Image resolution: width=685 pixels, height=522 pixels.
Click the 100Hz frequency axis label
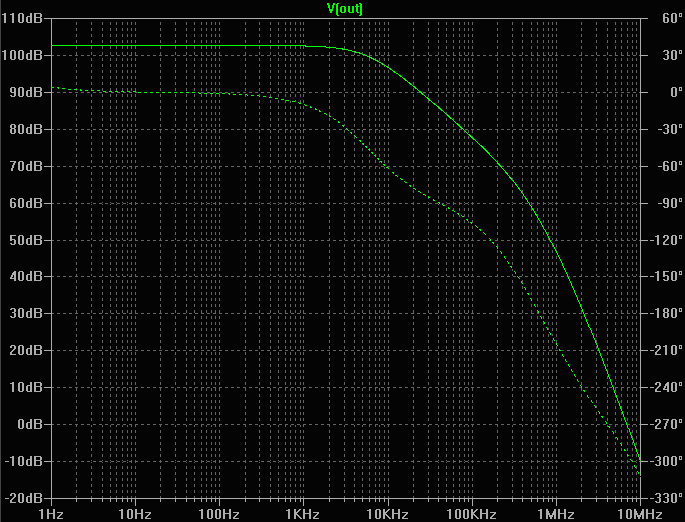coord(219,514)
